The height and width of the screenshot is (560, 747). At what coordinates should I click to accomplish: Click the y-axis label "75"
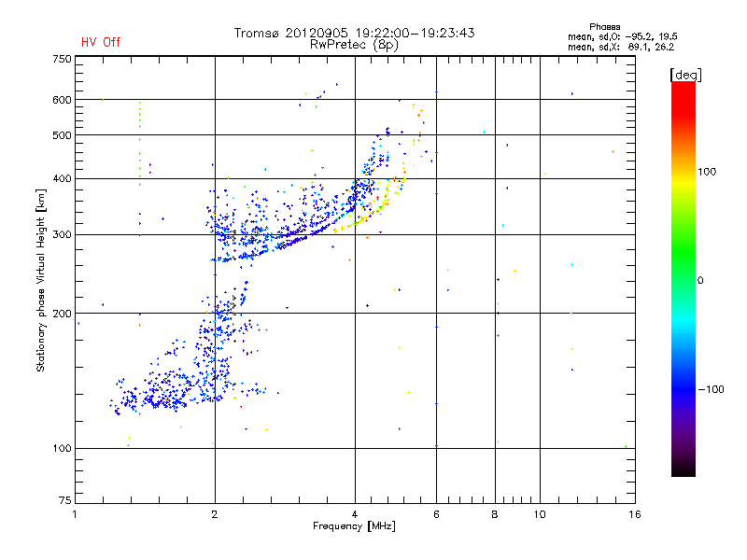point(65,500)
